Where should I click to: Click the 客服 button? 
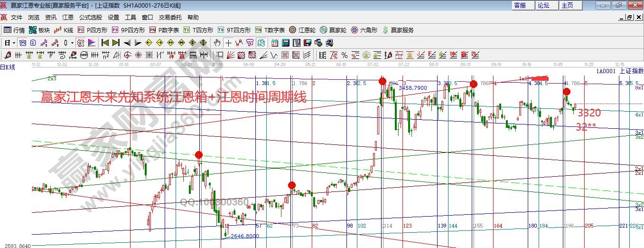(520, 5)
